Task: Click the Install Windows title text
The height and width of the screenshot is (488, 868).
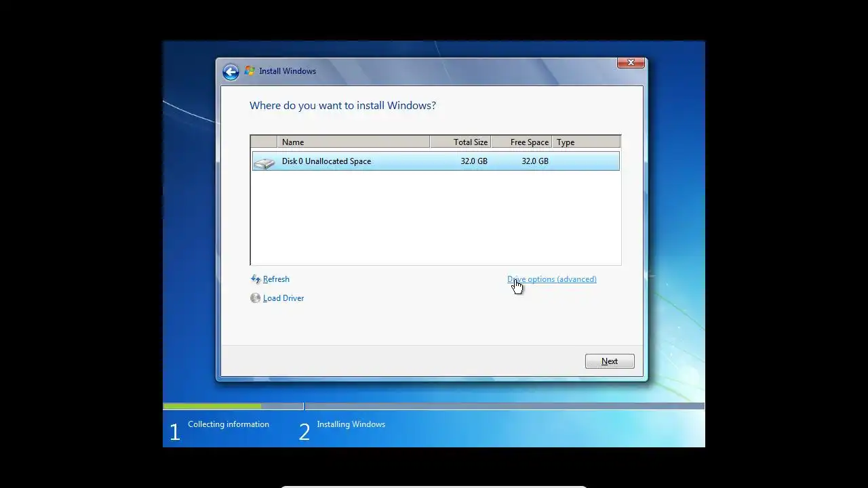Action: (x=288, y=71)
